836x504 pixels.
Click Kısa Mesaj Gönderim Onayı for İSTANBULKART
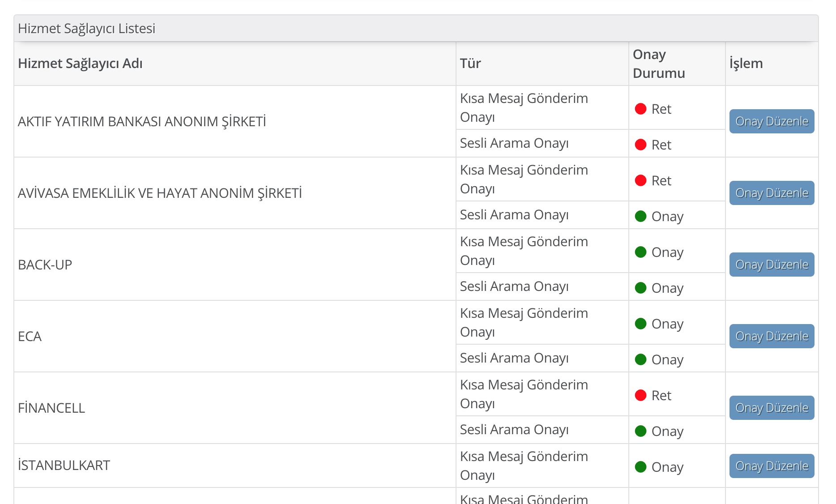click(x=524, y=466)
